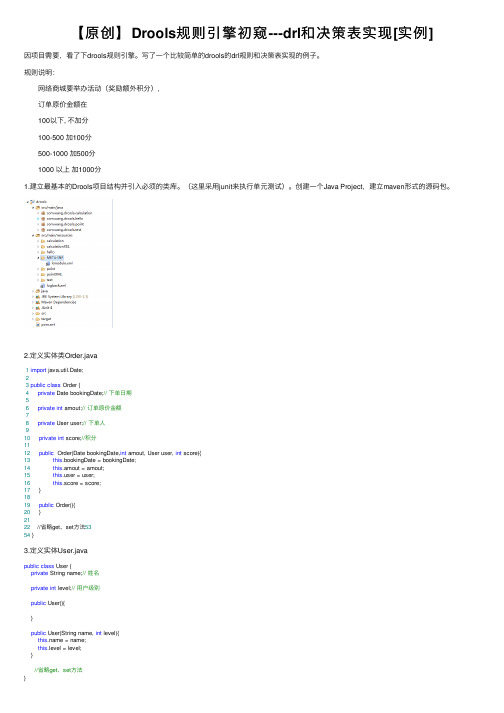Click code line 'private int score'
The height and width of the screenshot is (713, 504).
67,438
